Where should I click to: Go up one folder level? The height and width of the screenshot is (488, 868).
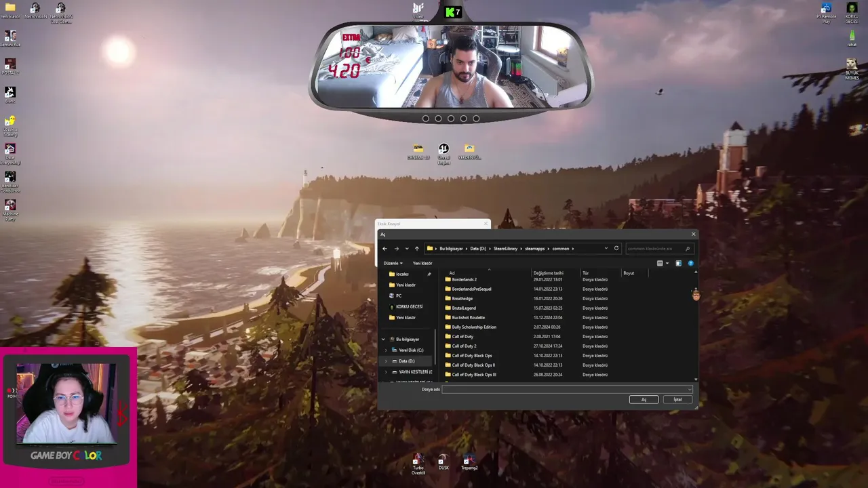[416, 249]
